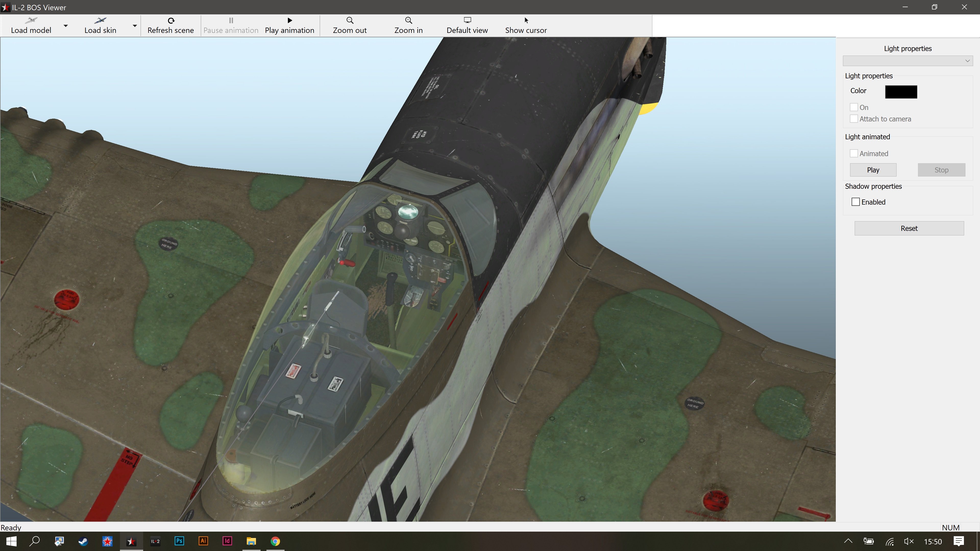Select the active IL-2 BOS Viewer taskbar icon
The image size is (980, 551).
[x=131, y=541]
